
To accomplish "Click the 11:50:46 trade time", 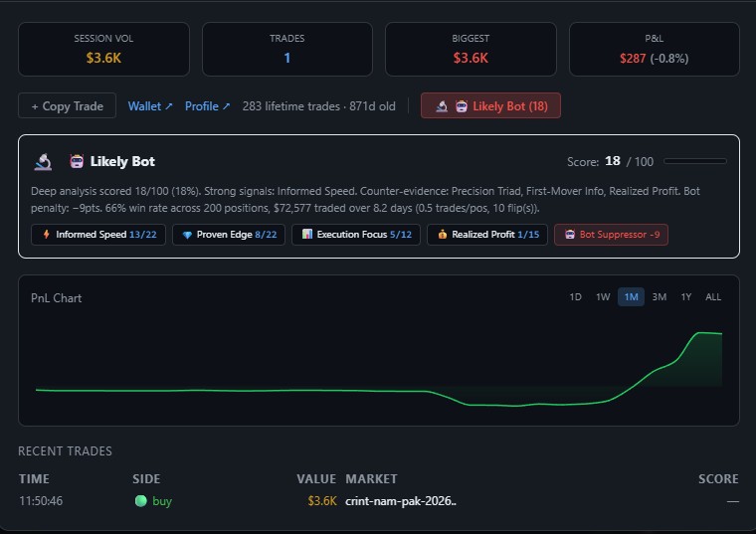I will (x=41, y=501).
